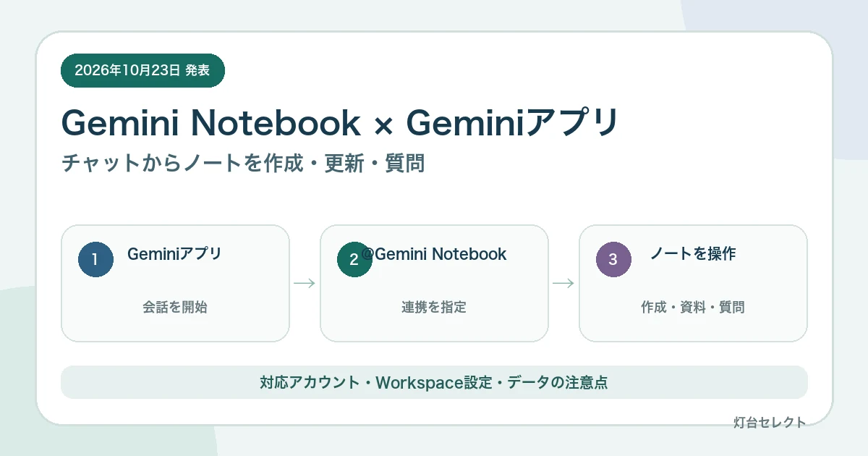Click the 連携を指定 caption
This screenshot has width=868, height=456.
(x=434, y=307)
